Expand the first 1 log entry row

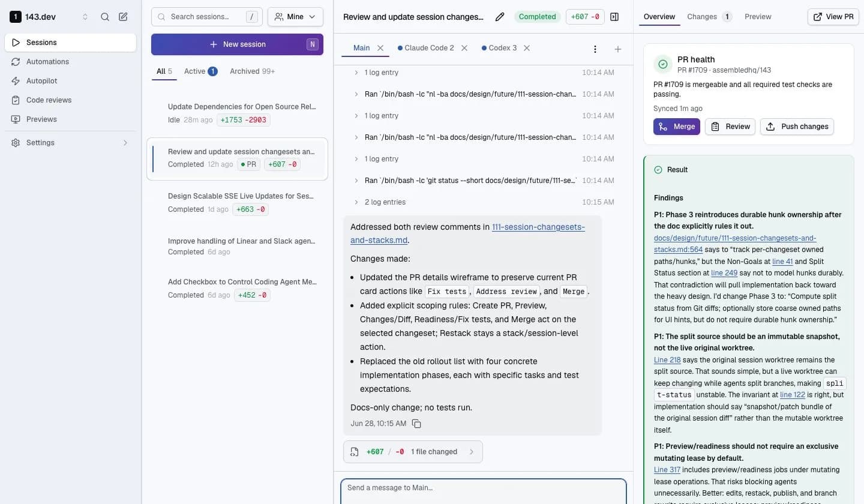483,73
